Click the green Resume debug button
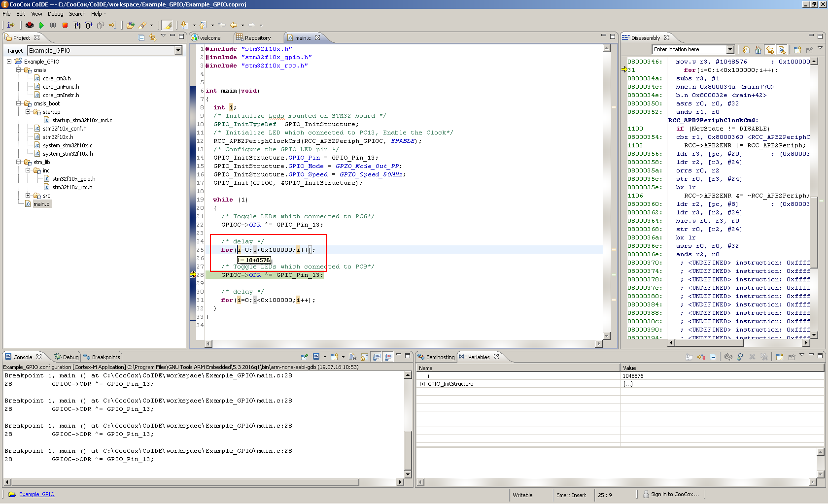The height and width of the screenshot is (504, 828). 41,25
